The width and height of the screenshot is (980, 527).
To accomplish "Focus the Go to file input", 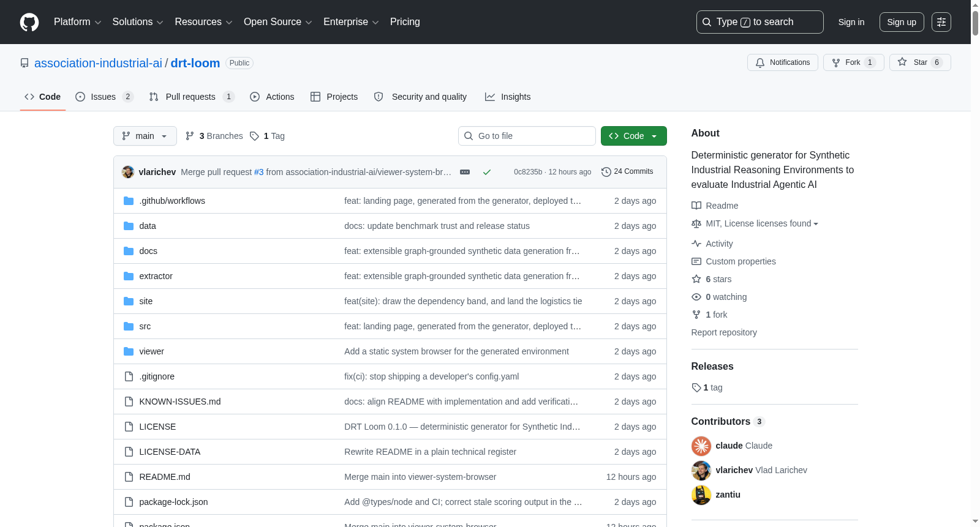I will 527,136.
